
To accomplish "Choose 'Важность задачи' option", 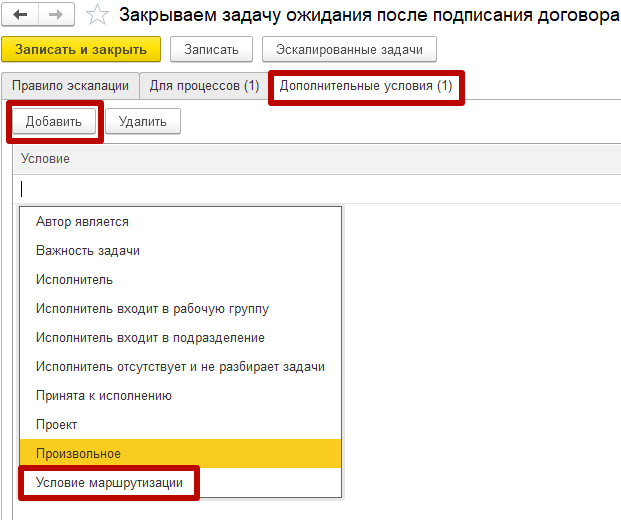I will pos(181,251).
